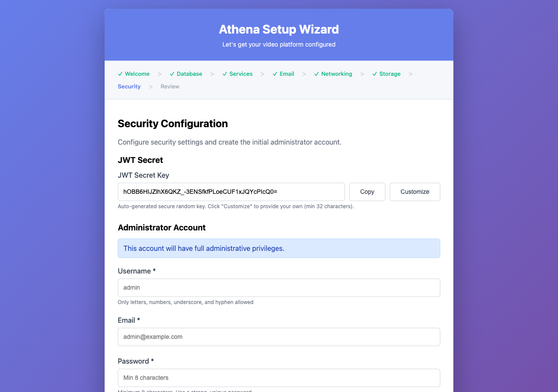This screenshot has width=558, height=392.
Task: Click the admin Email input field
Action: 279,337
